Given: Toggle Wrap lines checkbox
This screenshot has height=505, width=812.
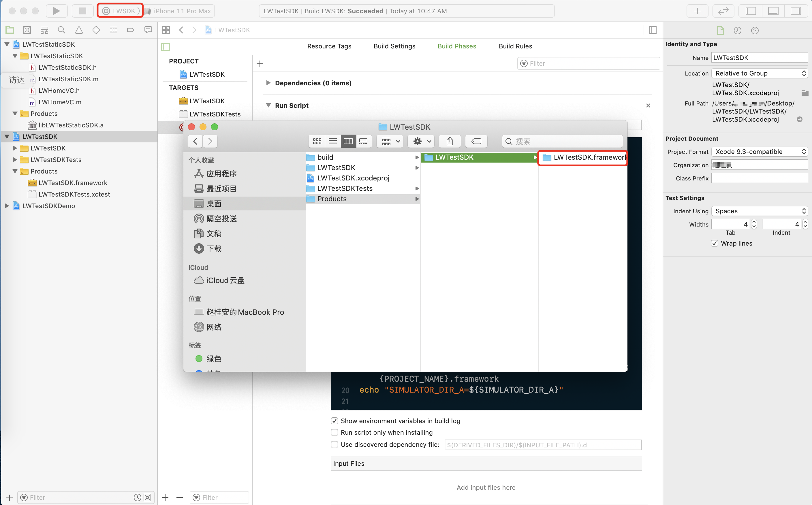Looking at the screenshot, I should pos(715,243).
